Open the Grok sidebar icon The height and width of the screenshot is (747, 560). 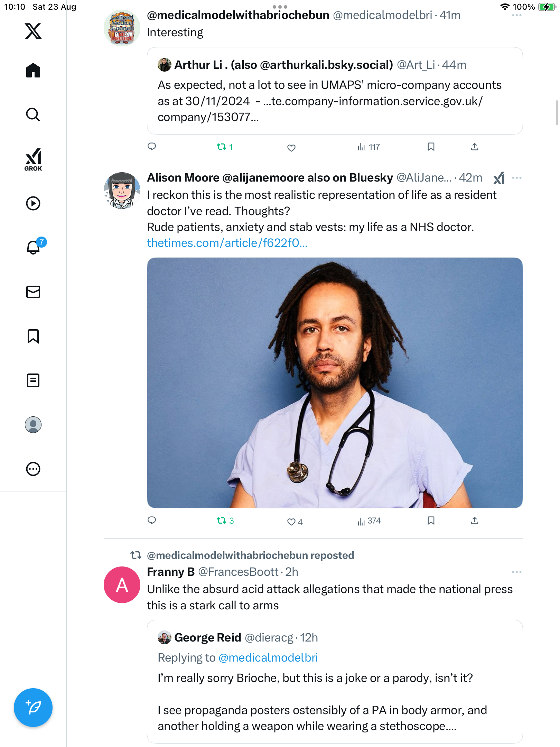(x=33, y=159)
